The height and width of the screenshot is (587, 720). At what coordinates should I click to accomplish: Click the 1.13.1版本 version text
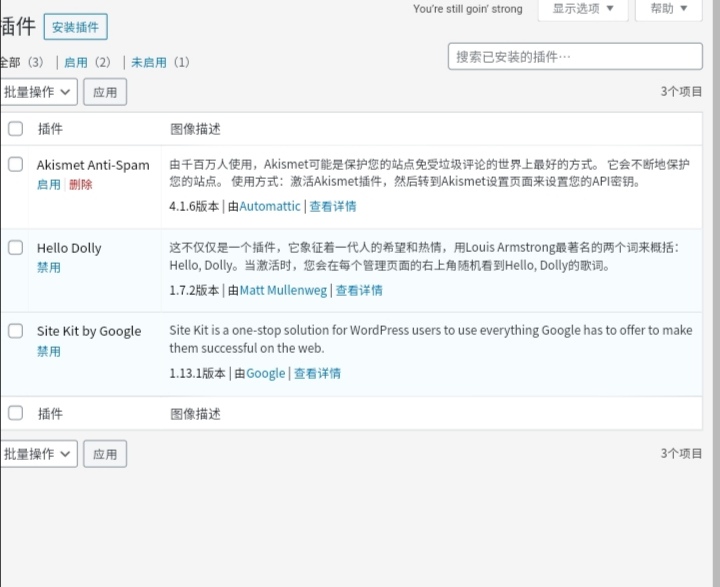click(x=197, y=373)
